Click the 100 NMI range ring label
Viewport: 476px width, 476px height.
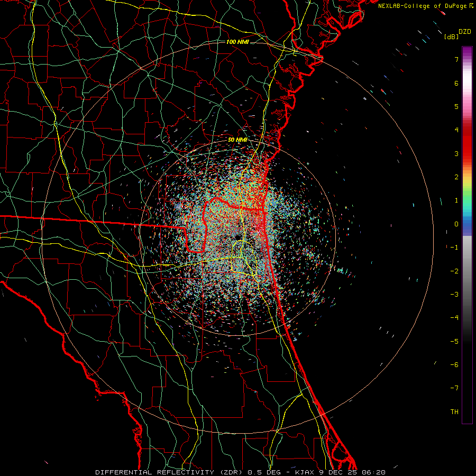coord(237,42)
